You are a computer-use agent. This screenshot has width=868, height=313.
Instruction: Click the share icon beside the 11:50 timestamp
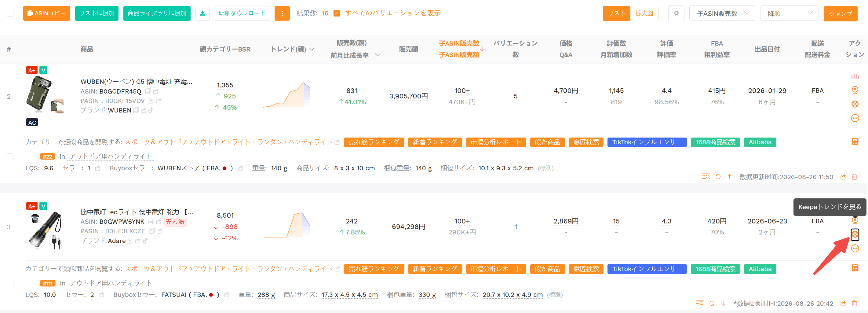coord(843,177)
